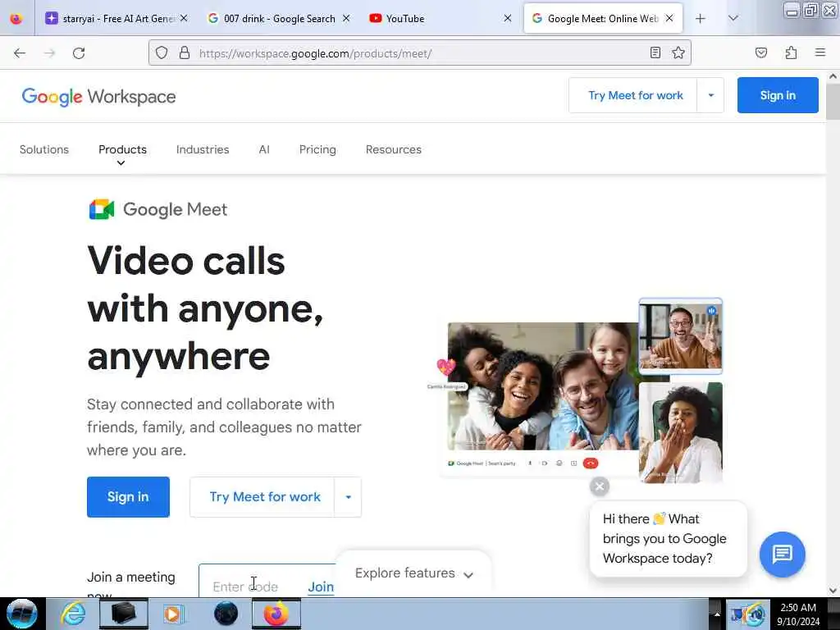840x630 pixels.
Task: Toggle reader view icon in address bar
Action: tap(655, 52)
